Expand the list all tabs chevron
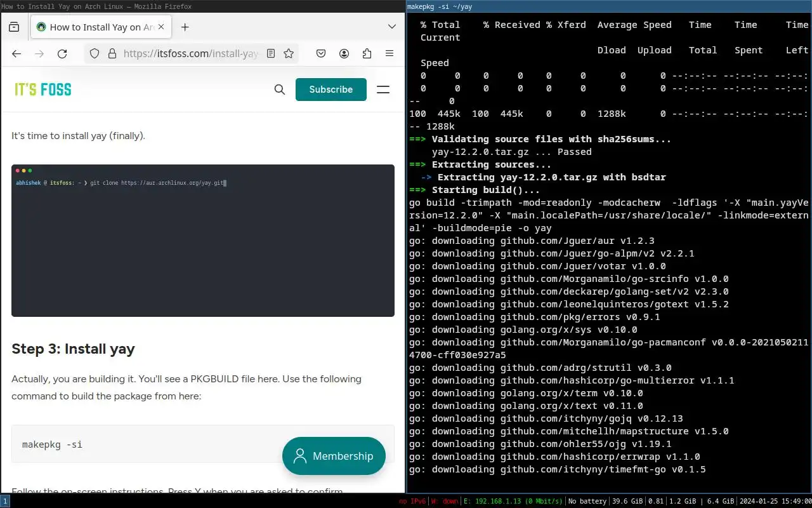Screen dimensions: 812x508 [392, 27]
